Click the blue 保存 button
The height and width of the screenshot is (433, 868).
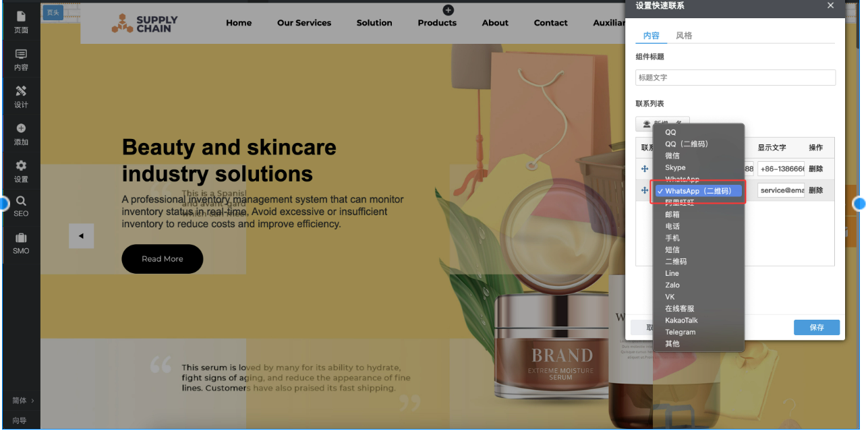(816, 327)
